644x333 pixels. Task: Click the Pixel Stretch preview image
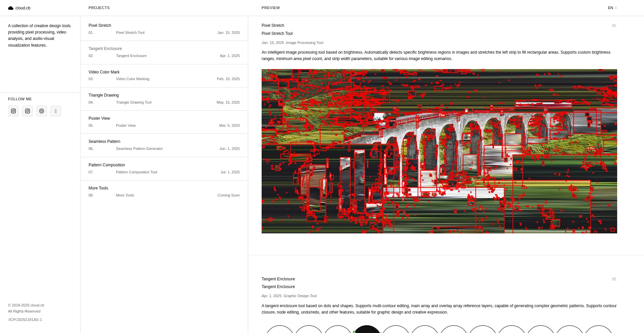tap(439, 151)
